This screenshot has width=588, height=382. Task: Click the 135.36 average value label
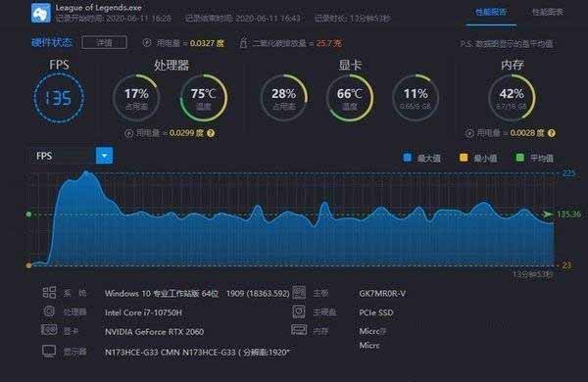pyautogui.click(x=568, y=215)
